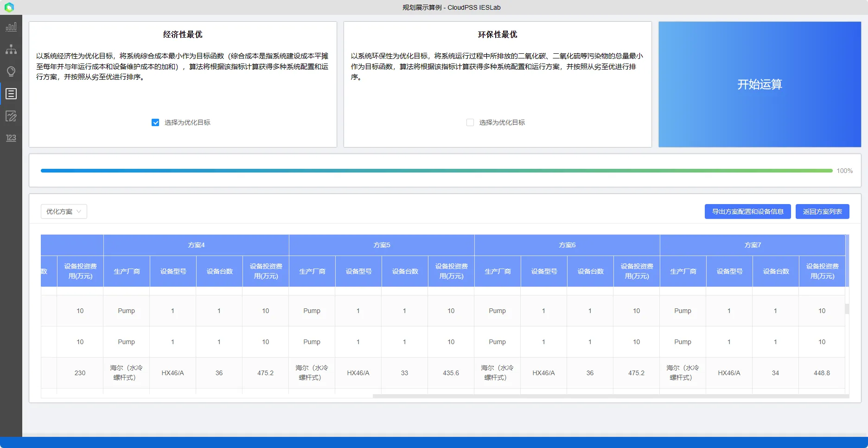Click the 方案6 column group header
The image size is (868, 448).
pyautogui.click(x=567, y=245)
